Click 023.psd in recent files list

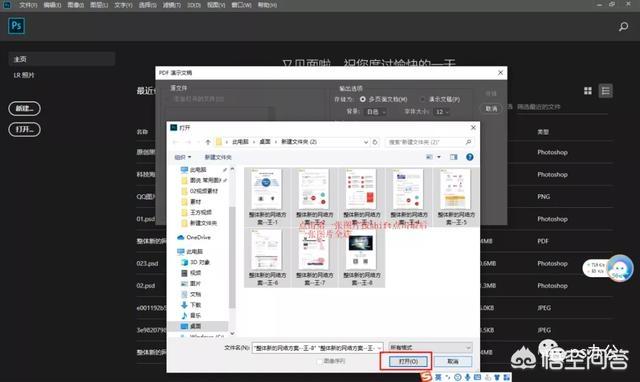[147, 264]
